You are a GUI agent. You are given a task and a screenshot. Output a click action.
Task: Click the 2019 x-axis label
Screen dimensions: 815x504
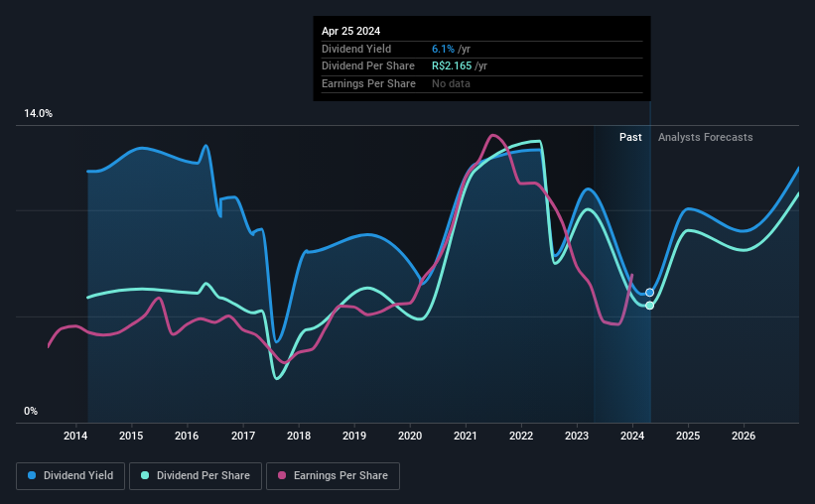pos(354,436)
